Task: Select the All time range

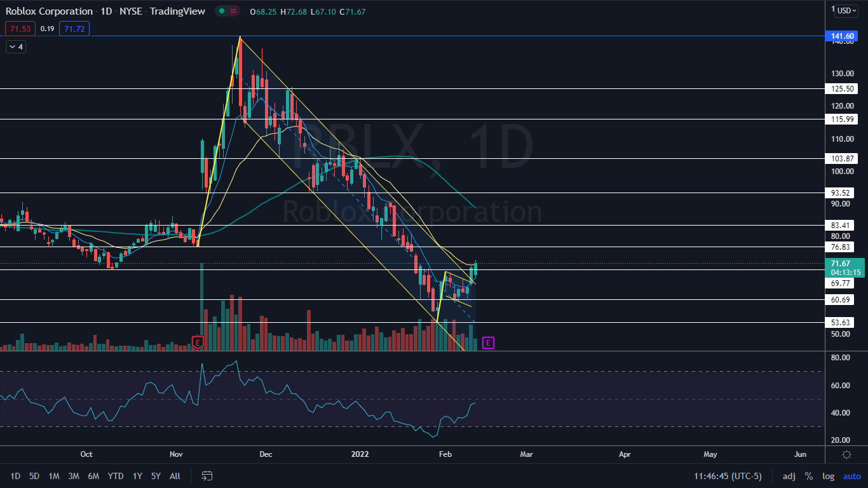Action: [x=175, y=476]
